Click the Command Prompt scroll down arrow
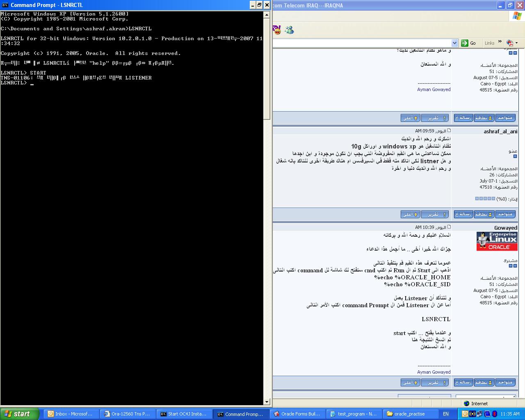525x420 pixels. pos(267,402)
